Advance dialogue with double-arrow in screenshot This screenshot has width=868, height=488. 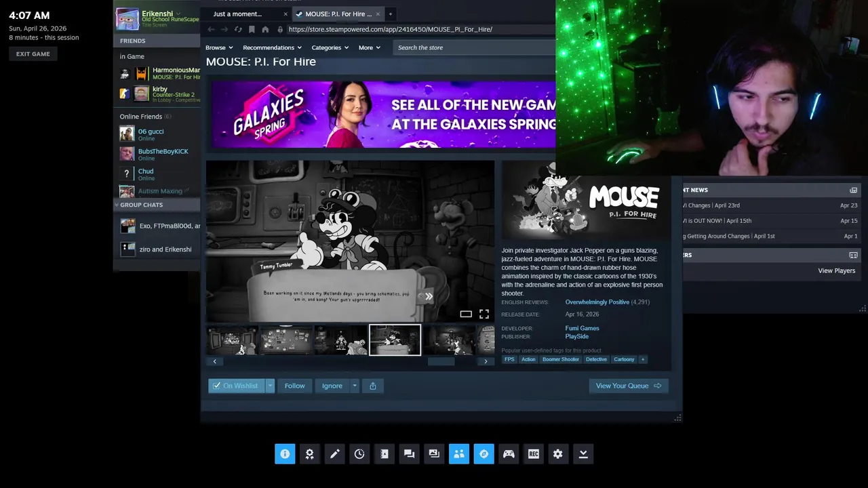(x=429, y=296)
